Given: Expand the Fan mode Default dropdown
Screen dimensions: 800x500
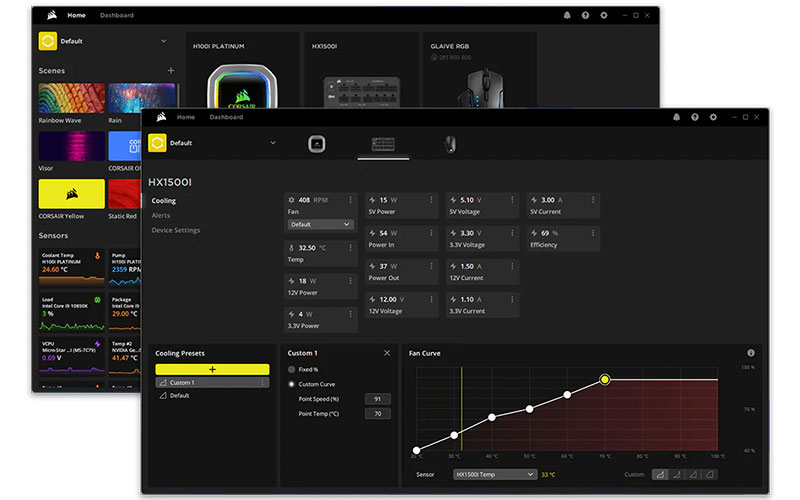Looking at the screenshot, I should click(320, 225).
